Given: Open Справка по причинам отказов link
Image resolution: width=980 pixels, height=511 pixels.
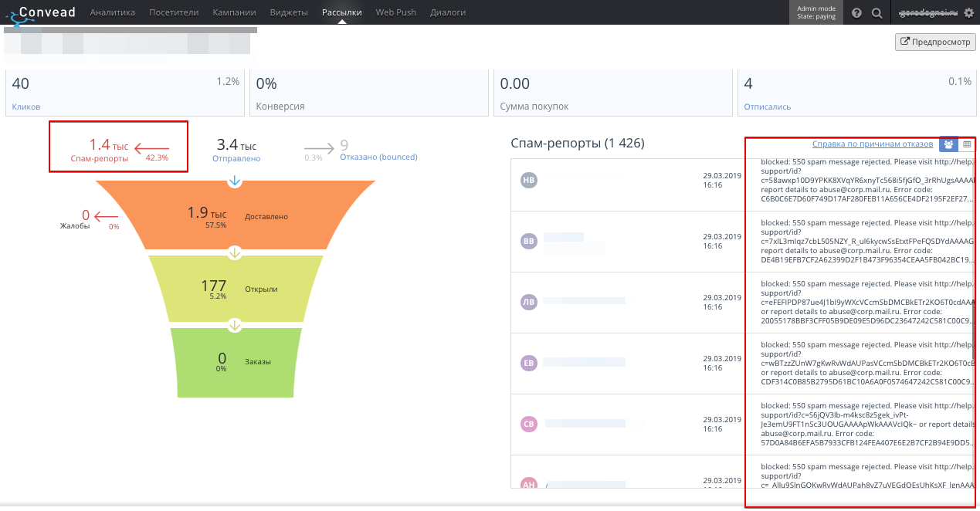Looking at the screenshot, I should point(873,144).
